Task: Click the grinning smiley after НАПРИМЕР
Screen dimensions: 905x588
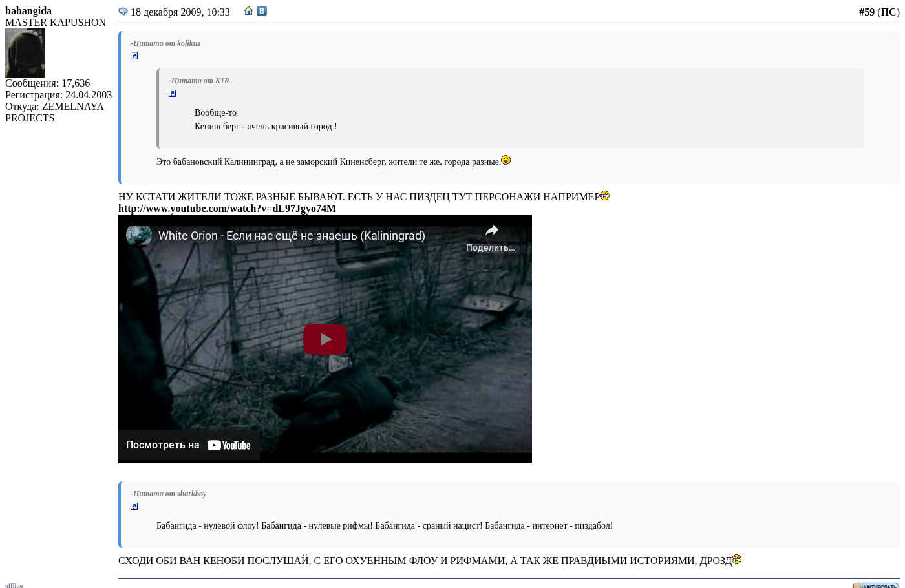Action: point(605,196)
